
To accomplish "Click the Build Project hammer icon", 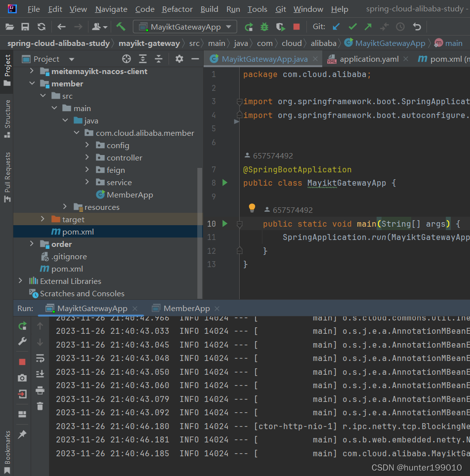I will tap(121, 27).
